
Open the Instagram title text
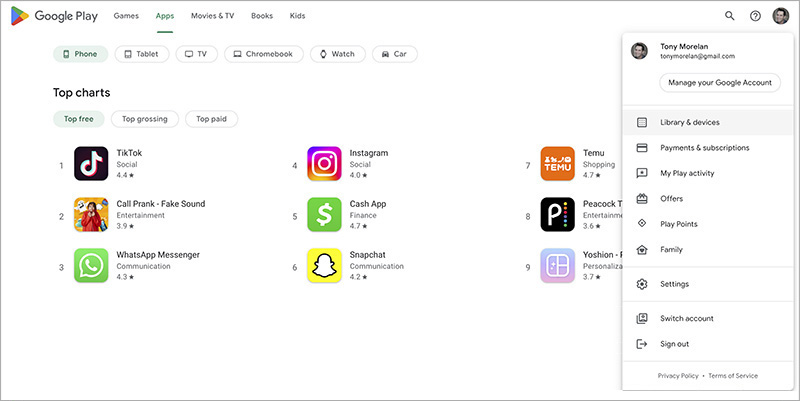point(369,153)
